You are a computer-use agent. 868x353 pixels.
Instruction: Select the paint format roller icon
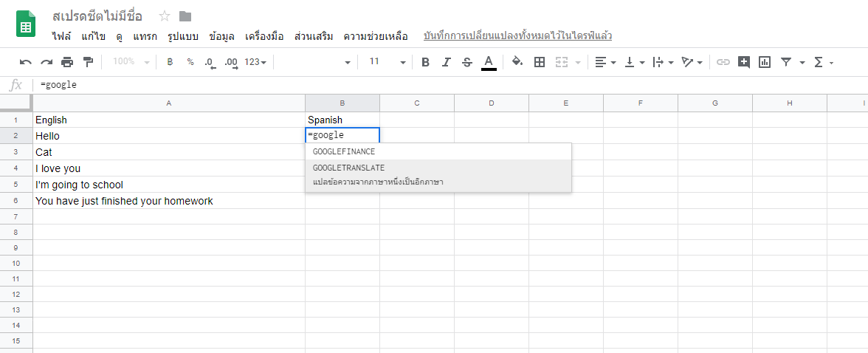coord(88,62)
